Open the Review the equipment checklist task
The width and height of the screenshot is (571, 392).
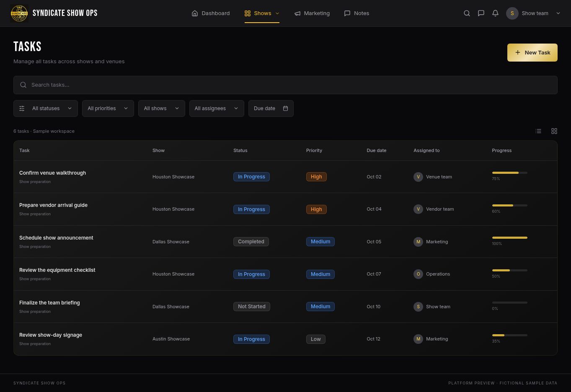(x=57, y=270)
